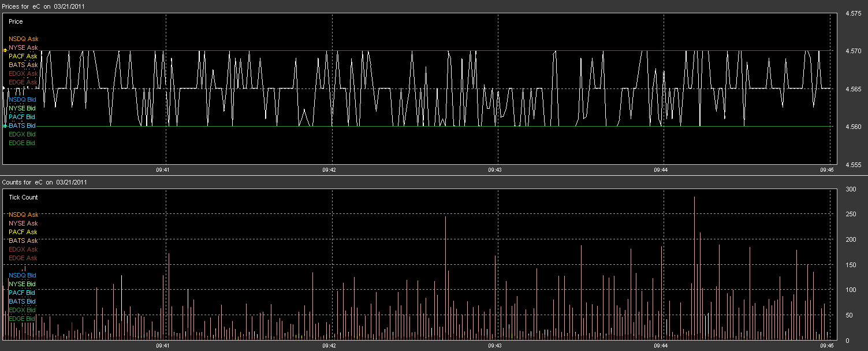
Task: Click the NYSE Bid legend in Prices chart
Action: pyautogui.click(x=23, y=108)
